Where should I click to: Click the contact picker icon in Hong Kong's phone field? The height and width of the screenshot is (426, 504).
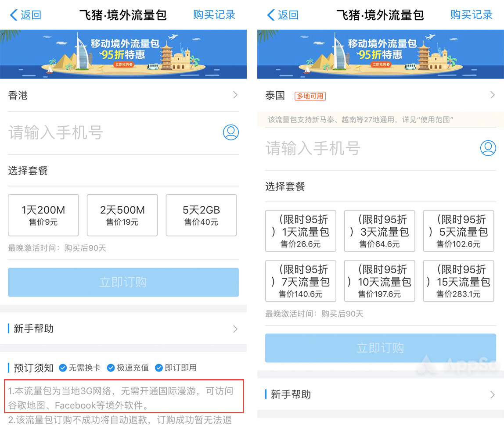click(x=230, y=132)
